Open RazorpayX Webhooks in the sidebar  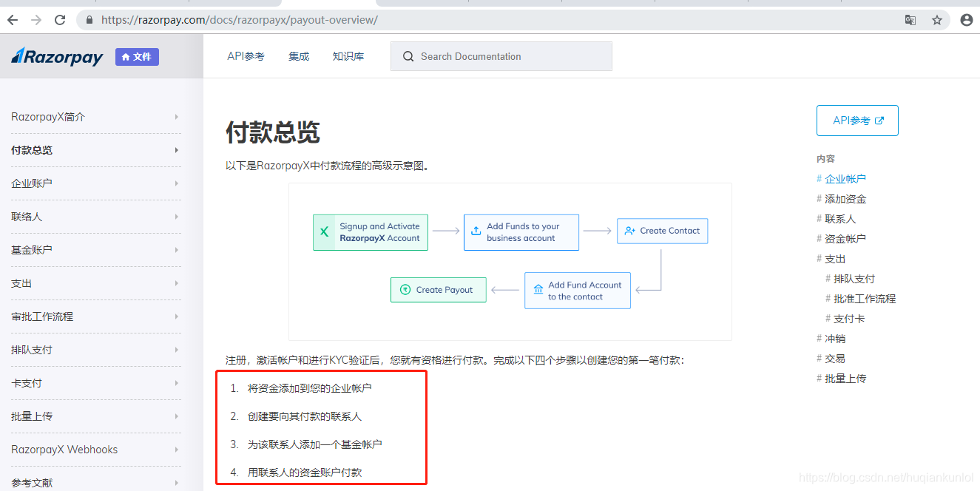pos(64,450)
